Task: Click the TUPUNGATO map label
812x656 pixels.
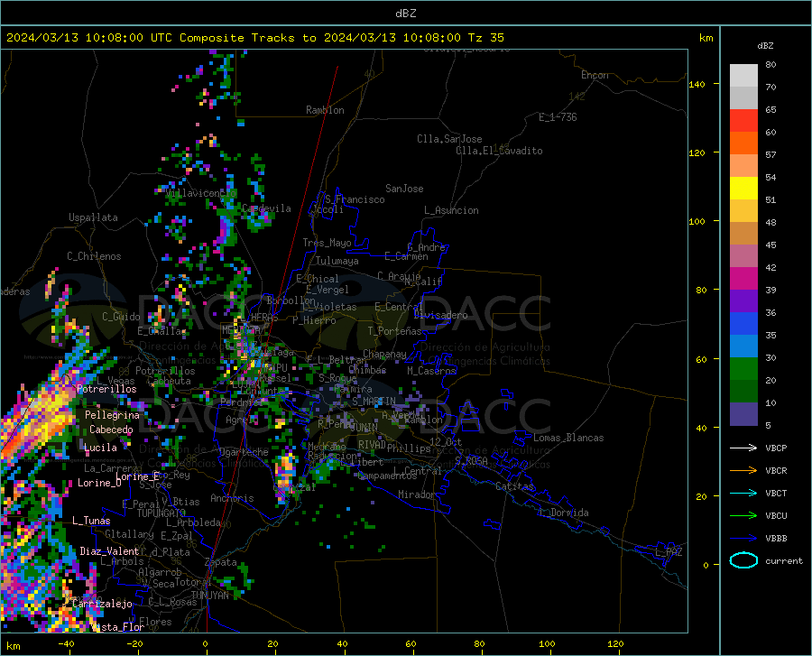Action: (x=161, y=513)
